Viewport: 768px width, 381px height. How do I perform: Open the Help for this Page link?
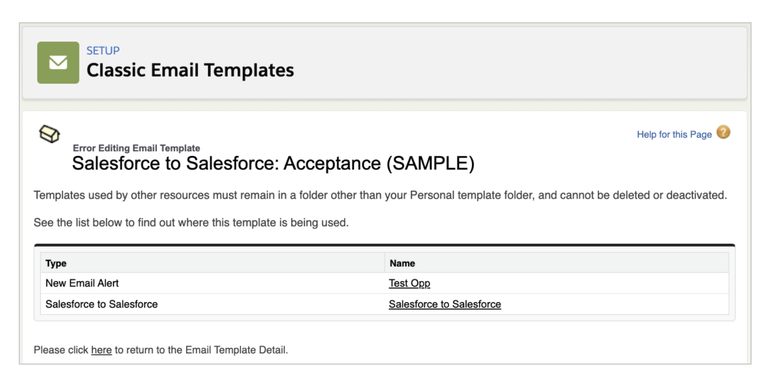click(x=674, y=134)
